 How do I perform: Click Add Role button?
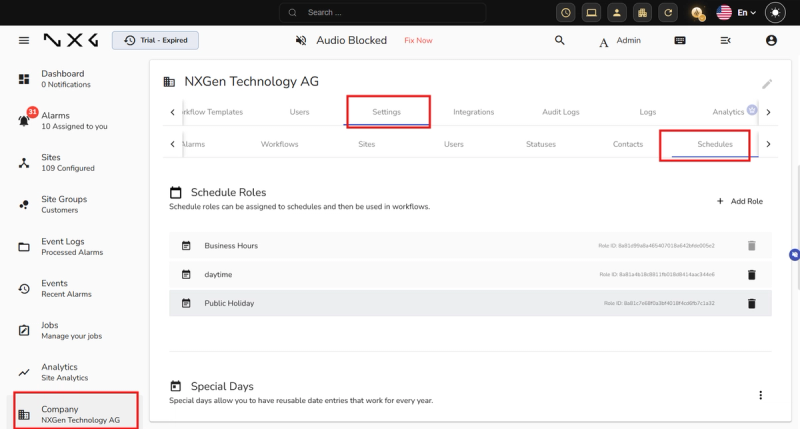(x=740, y=201)
